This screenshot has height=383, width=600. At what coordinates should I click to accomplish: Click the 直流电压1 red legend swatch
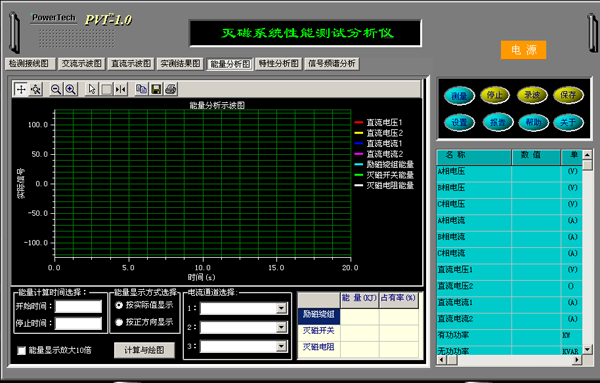(x=359, y=122)
